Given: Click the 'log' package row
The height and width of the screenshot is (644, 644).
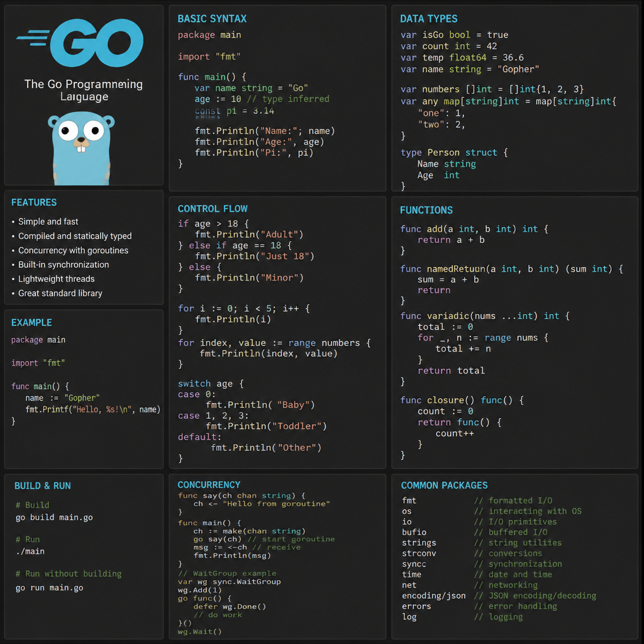Looking at the screenshot, I should click(x=462, y=617).
